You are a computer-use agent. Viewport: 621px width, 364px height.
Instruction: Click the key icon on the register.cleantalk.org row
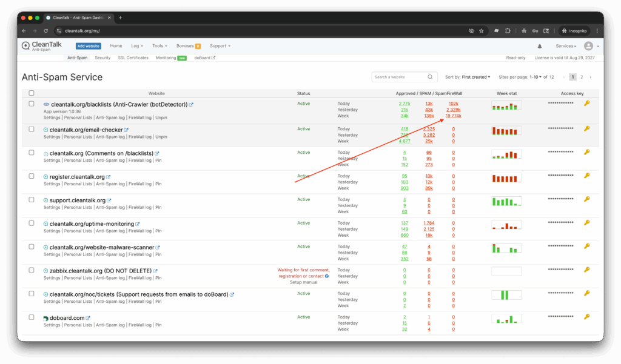[x=586, y=176]
